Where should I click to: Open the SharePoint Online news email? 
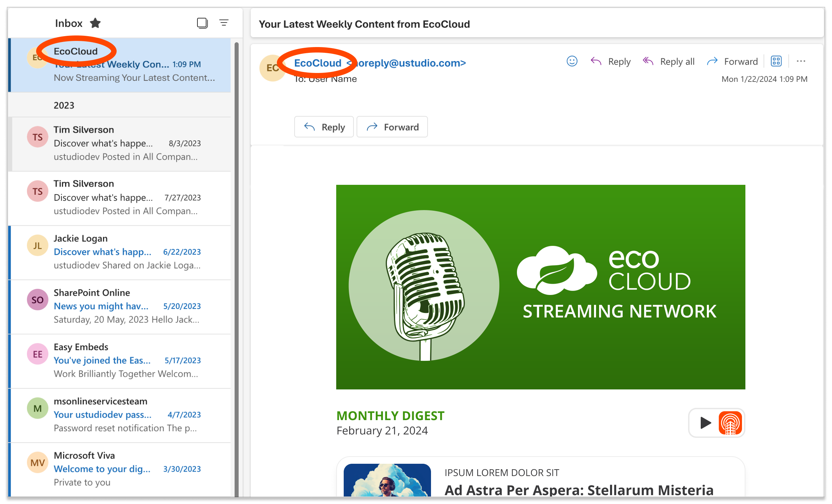120,306
